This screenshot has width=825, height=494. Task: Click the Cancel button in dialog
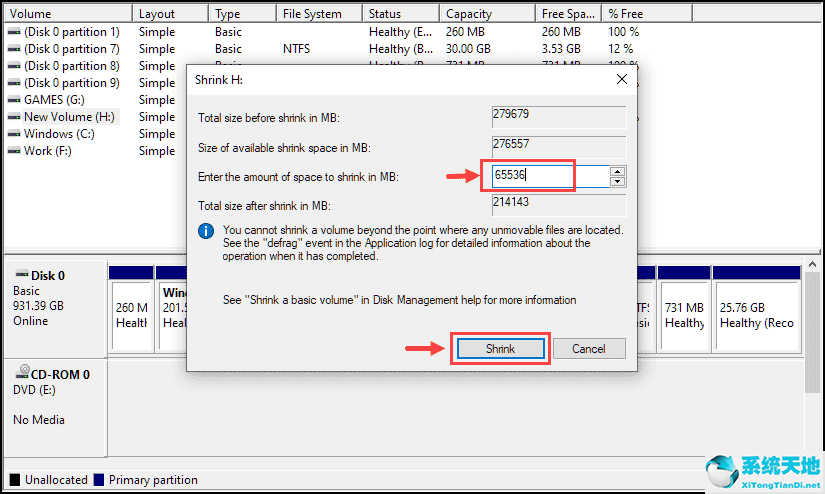click(588, 349)
